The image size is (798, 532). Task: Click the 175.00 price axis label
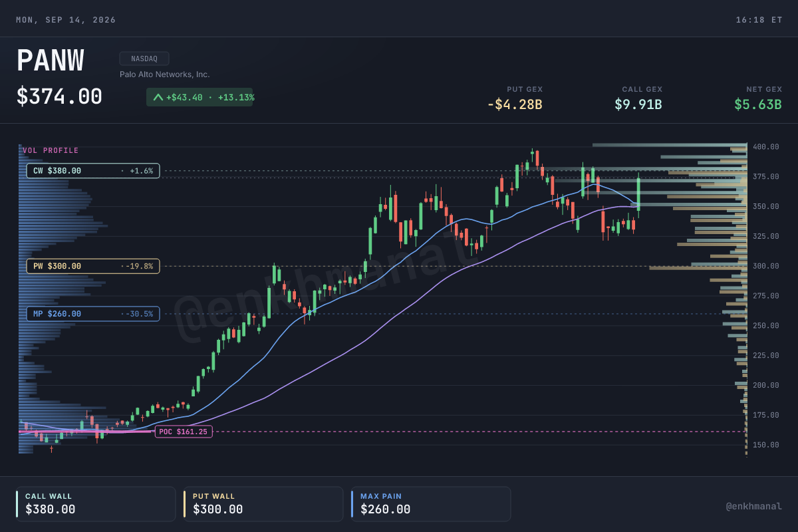(766, 415)
